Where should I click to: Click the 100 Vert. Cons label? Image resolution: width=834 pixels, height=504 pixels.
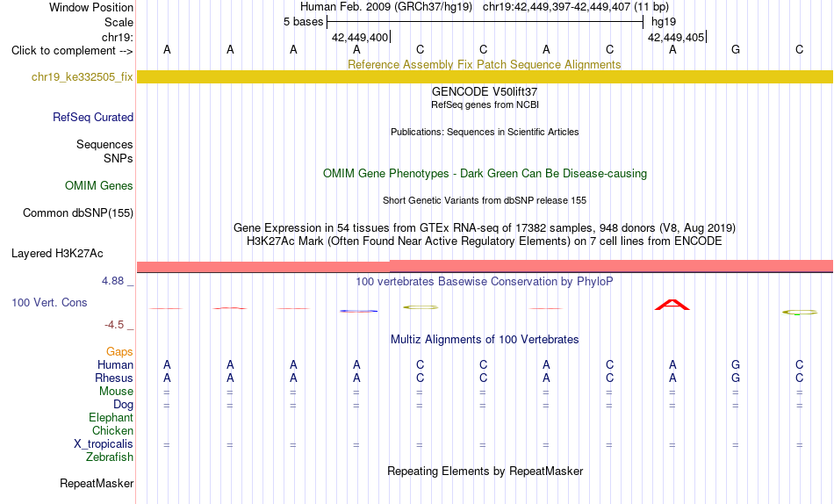(x=49, y=302)
